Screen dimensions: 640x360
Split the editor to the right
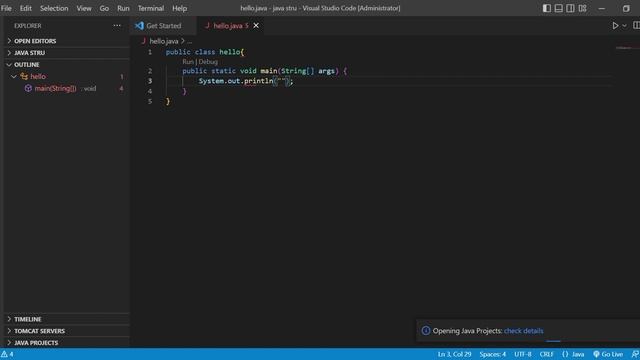(x=636, y=26)
